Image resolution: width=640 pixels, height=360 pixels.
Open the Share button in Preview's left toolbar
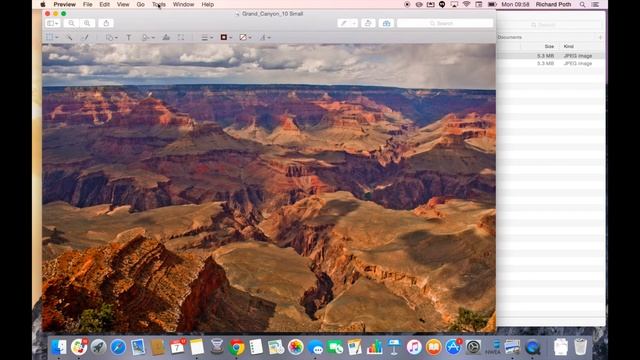[x=106, y=23]
